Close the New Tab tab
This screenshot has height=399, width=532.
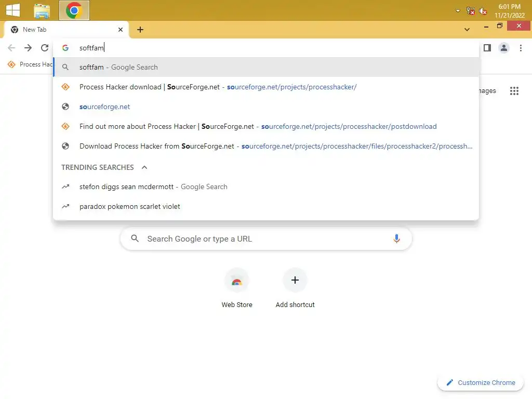click(121, 30)
